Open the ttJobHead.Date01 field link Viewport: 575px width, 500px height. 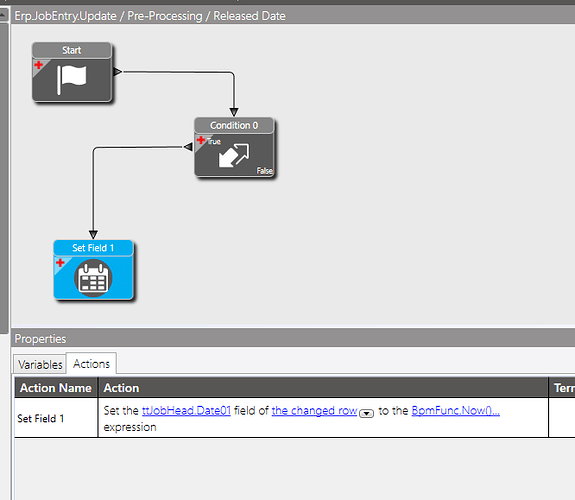pyautogui.click(x=186, y=410)
